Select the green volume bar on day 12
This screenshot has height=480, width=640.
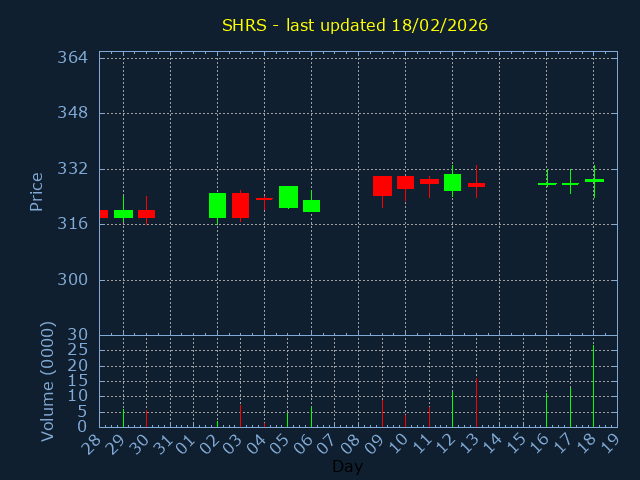point(452,409)
